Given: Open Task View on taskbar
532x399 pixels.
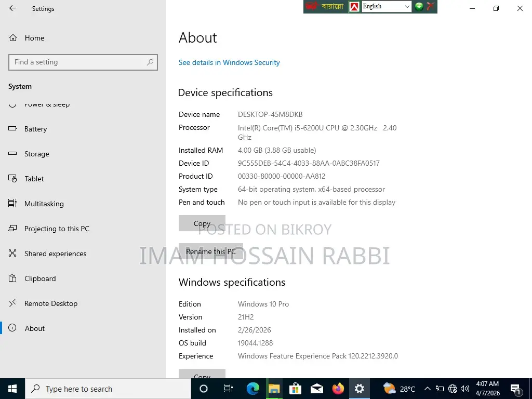Looking at the screenshot, I should pos(229,389).
